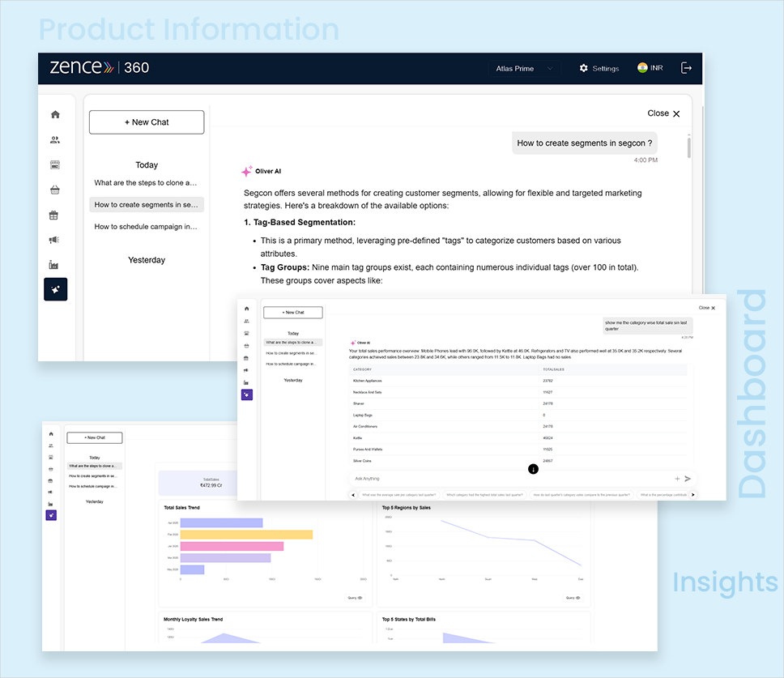This screenshot has height=678, width=784.
Task: Focus the Ask Anything input field
Action: (510, 479)
